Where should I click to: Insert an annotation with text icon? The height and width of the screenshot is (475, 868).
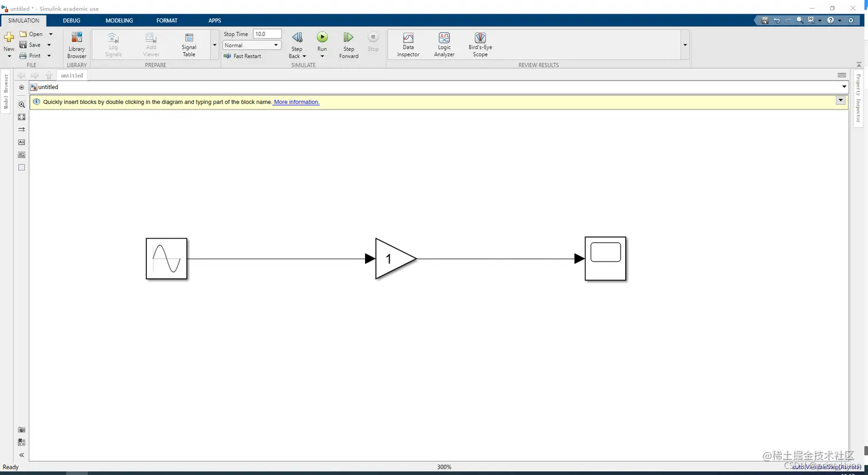[x=22, y=142]
